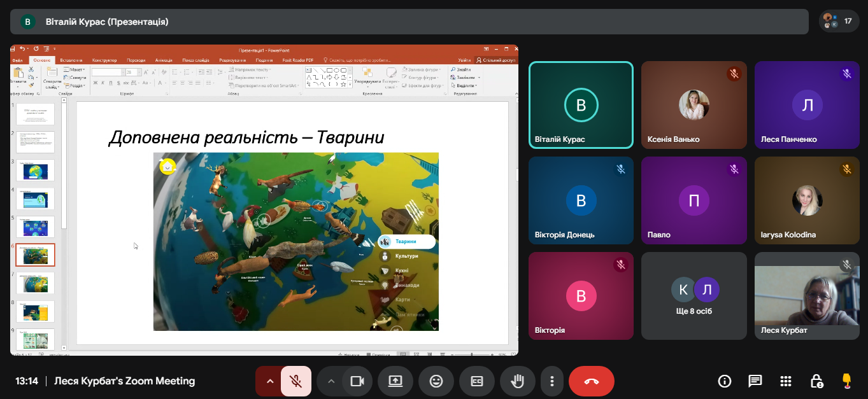Expand audio settings chevron beside microphone
The image size is (868, 399).
[269, 381]
